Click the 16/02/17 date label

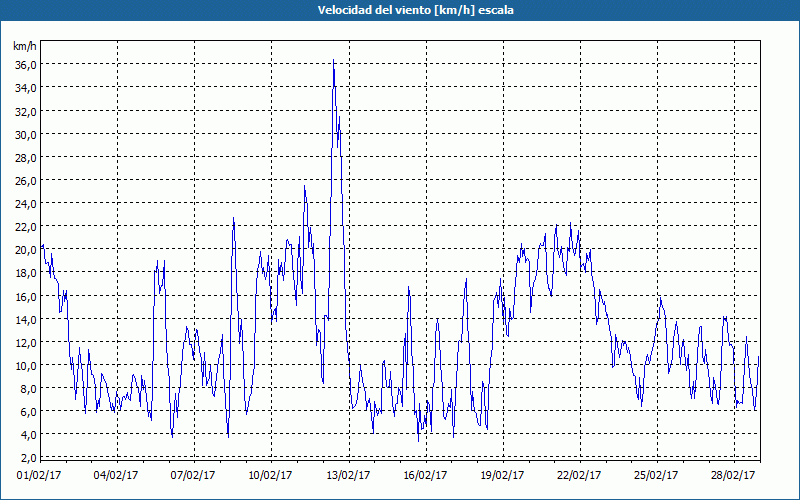[x=425, y=476]
